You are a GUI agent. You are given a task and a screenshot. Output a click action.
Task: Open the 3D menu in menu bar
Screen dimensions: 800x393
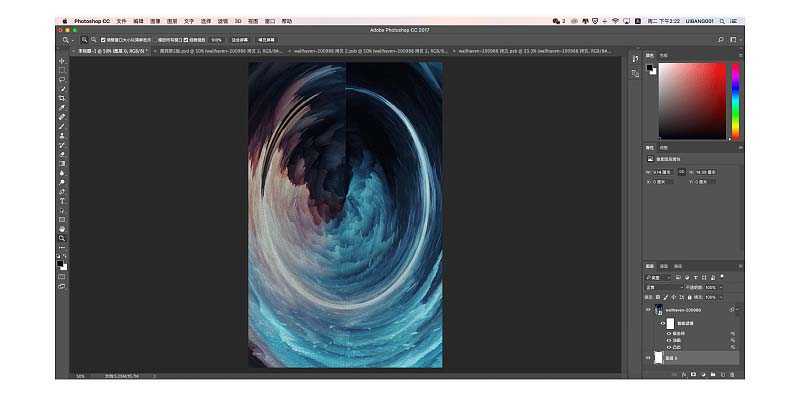point(238,21)
